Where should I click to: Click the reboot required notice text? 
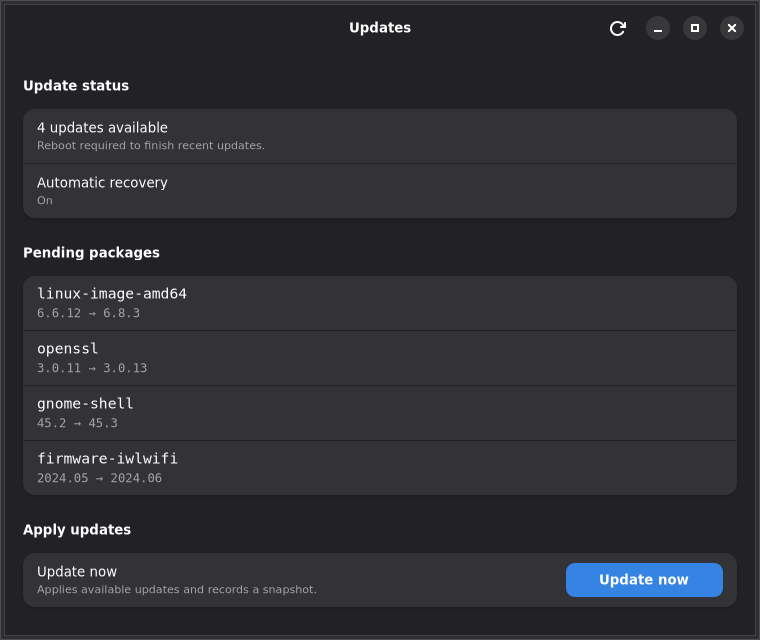151,145
